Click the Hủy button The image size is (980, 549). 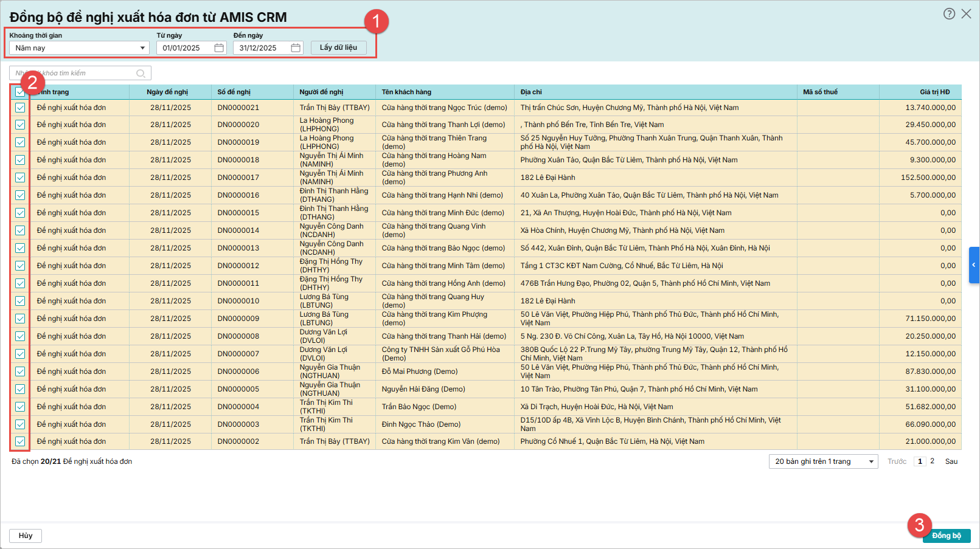pos(26,536)
